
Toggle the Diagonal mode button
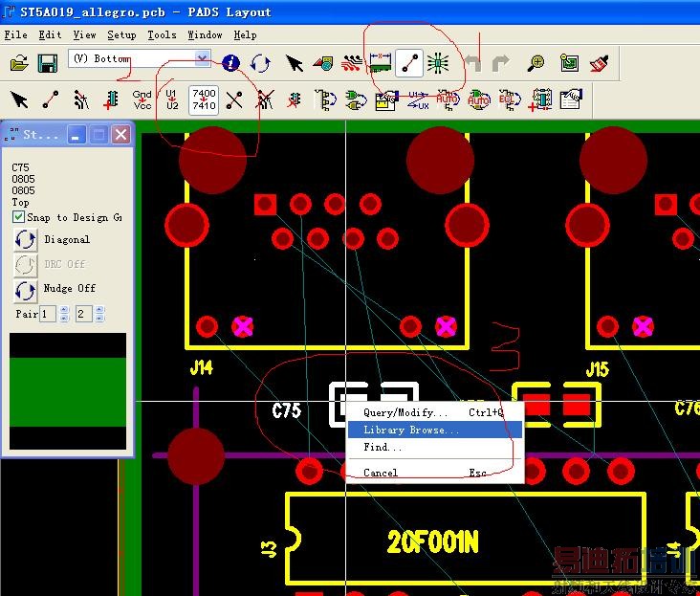(x=26, y=240)
